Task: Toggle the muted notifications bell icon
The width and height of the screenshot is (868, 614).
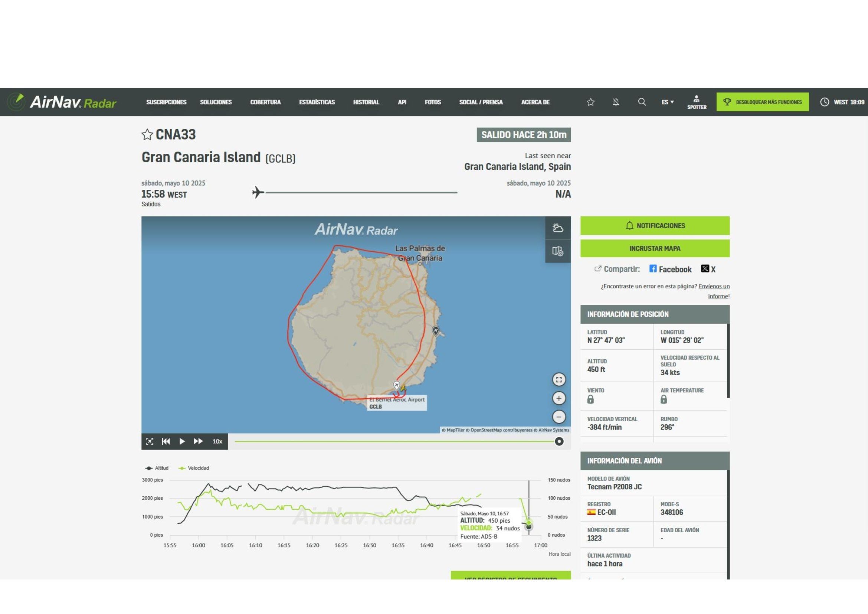Action: point(616,102)
